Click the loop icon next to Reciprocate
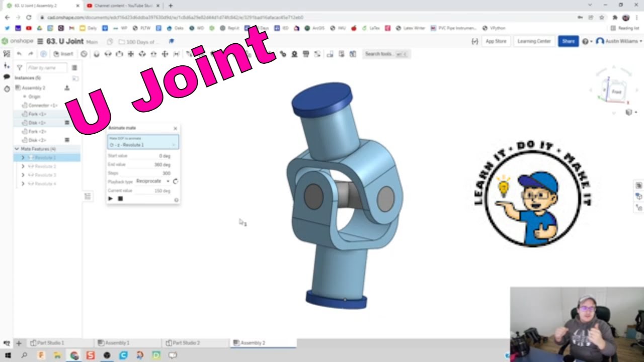Screen dimensions: 644x362 (x=175, y=182)
